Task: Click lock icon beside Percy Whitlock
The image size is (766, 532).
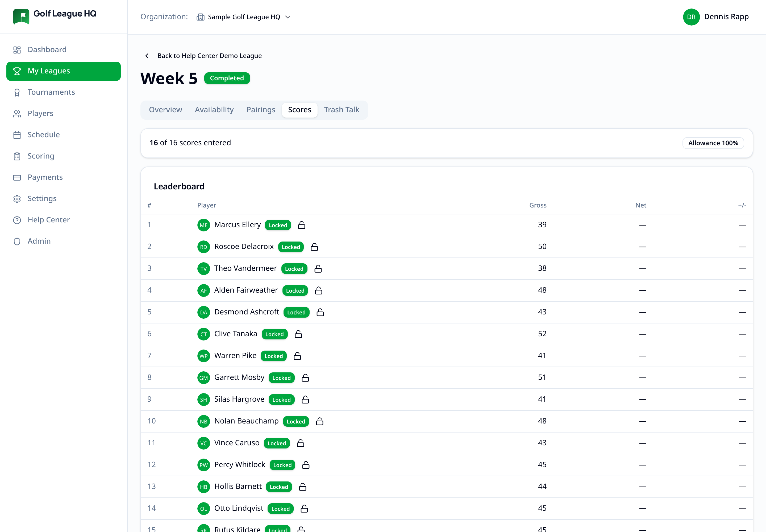Action: 306,465
